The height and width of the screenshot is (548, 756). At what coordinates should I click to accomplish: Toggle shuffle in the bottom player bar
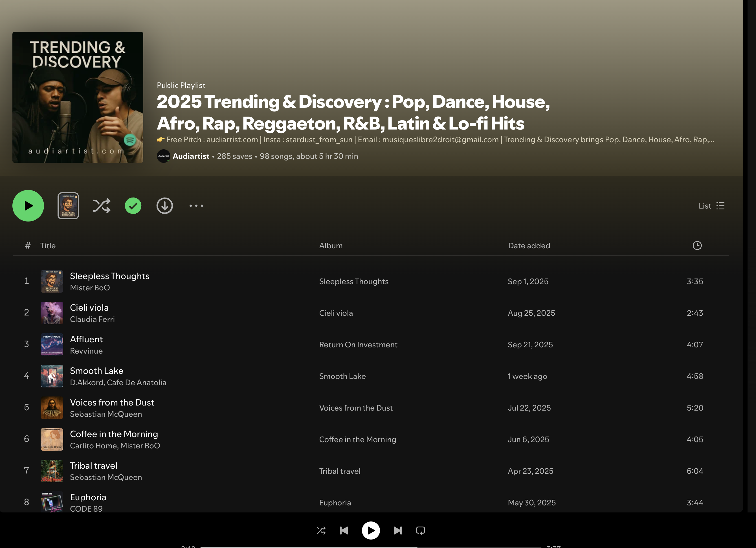[321, 530]
